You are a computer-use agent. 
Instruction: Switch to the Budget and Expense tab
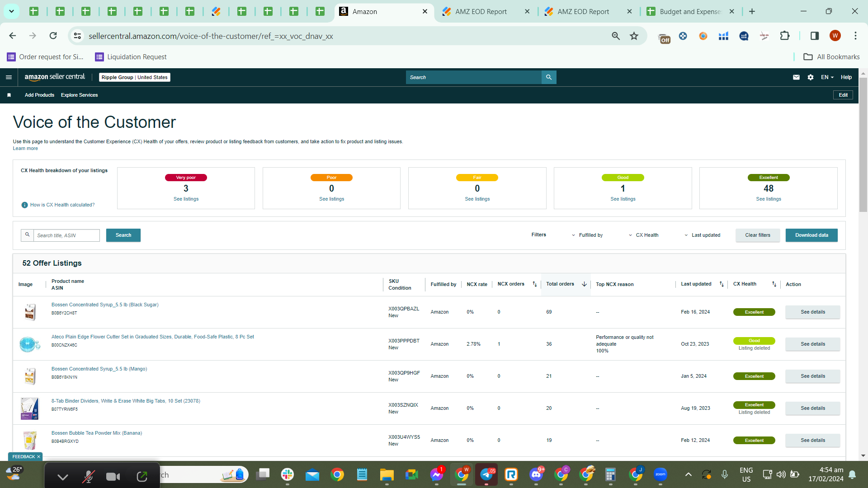[691, 12]
